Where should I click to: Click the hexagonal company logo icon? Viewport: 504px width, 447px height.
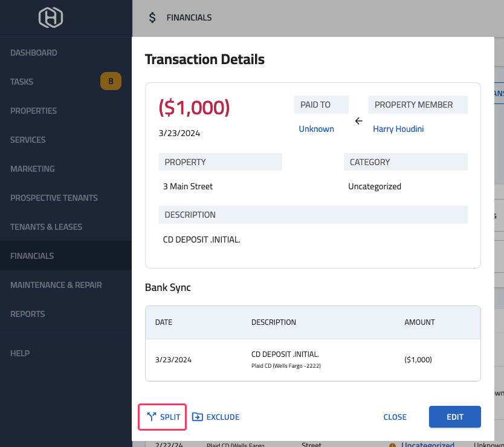pos(50,18)
